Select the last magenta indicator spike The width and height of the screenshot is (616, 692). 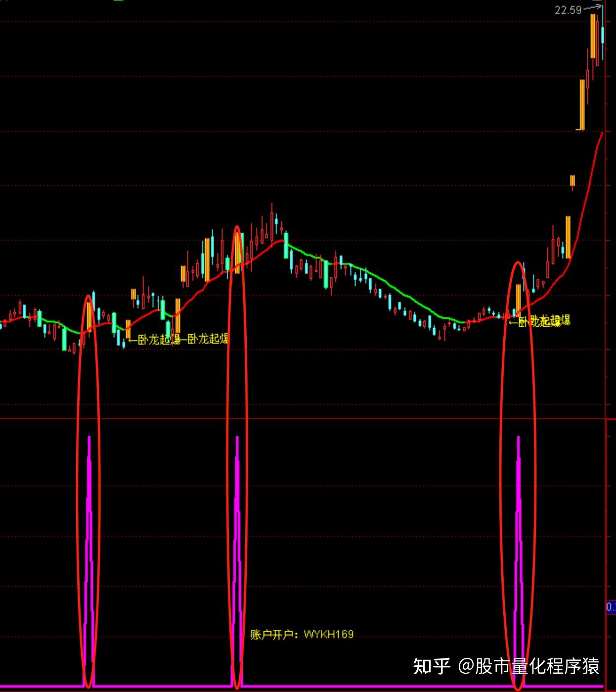[x=519, y=561]
